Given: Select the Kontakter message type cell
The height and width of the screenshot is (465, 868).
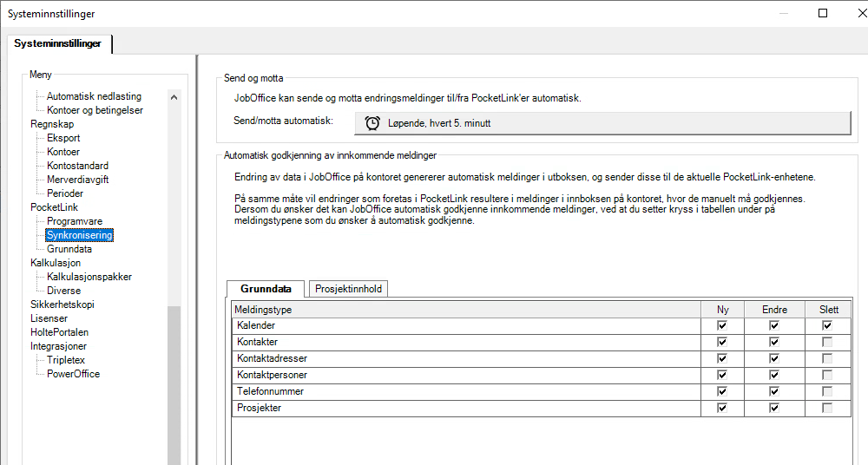Looking at the screenshot, I should pos(467,342).
